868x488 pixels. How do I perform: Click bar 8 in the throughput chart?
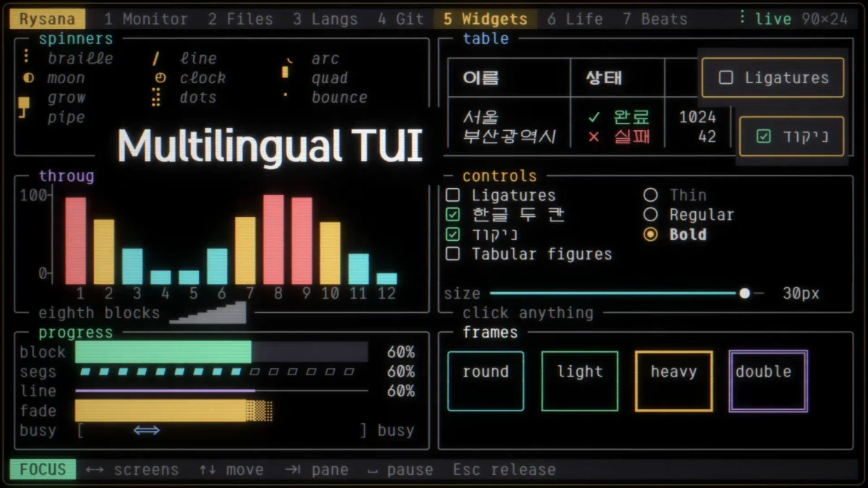click(x=273, y=239)
